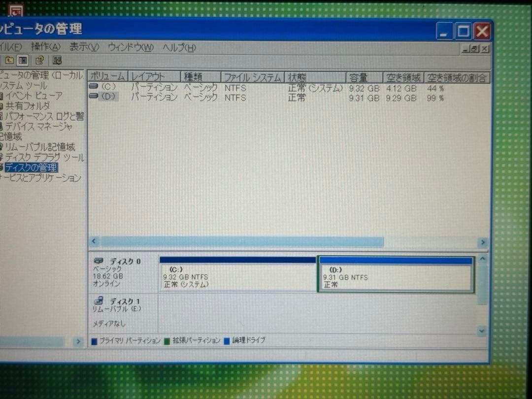Click the rightmost disk properties toolbar icon
The image size is (532, 399).
pos(57,61)
